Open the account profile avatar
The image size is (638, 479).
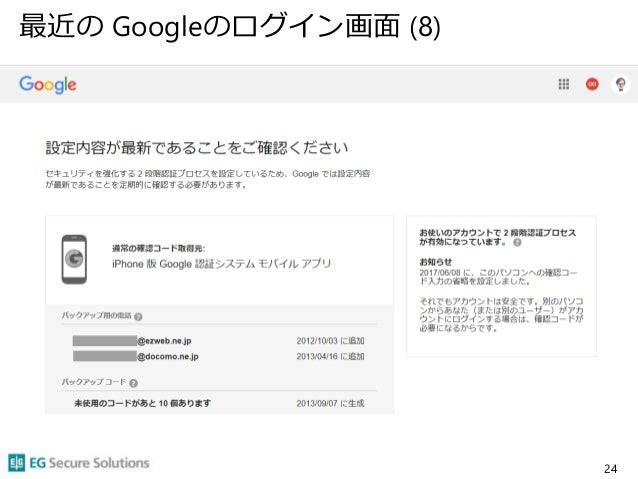tap(621, 85)
